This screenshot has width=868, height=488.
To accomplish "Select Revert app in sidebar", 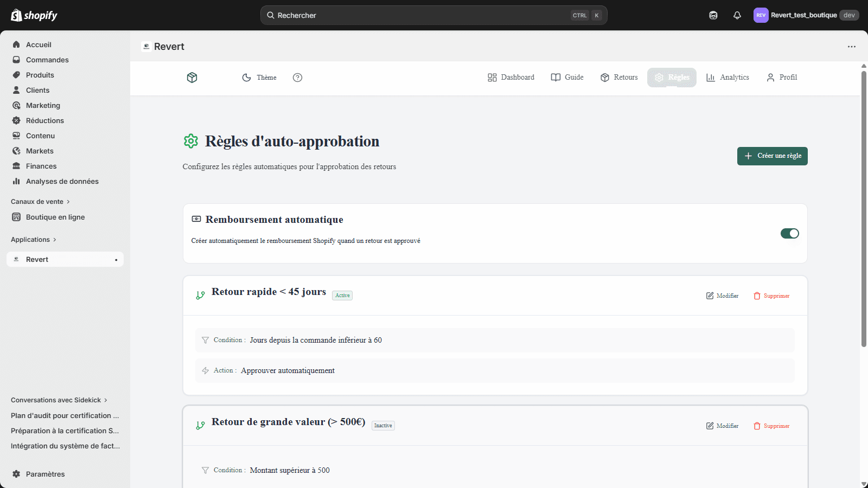I will tap(65, 259).
